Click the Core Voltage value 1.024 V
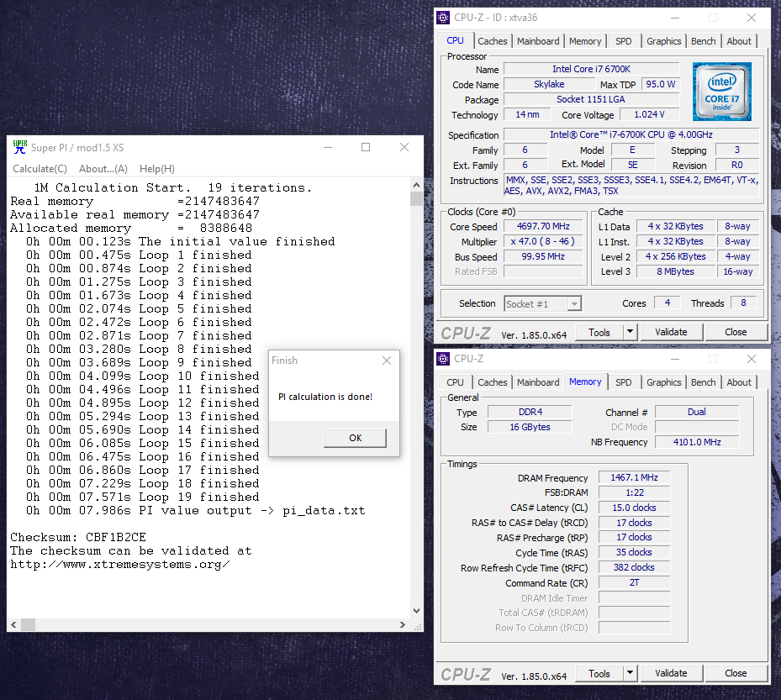This screenshot has height=700, width=781. [x=649, y=114]
